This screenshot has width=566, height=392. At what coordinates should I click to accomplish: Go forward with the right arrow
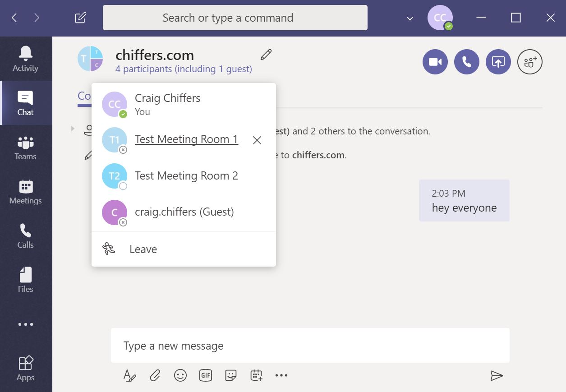coord(37,18)
